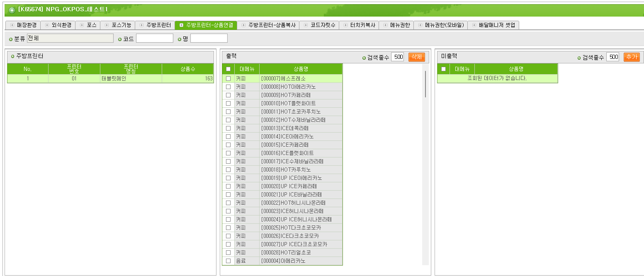Click the green plus icon beside NPG_OKPOS title
Viewport: 644px width, 276px height.
(12, 10)
